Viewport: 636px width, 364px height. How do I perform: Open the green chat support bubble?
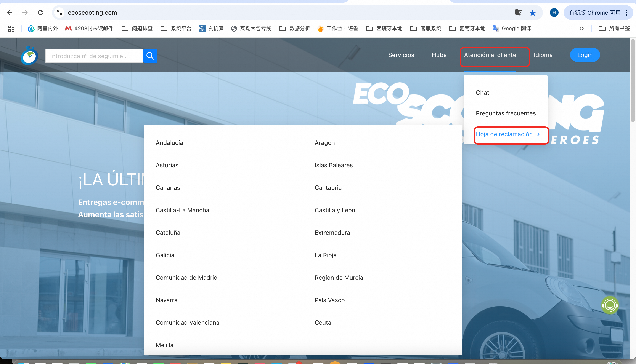point(610,305)
